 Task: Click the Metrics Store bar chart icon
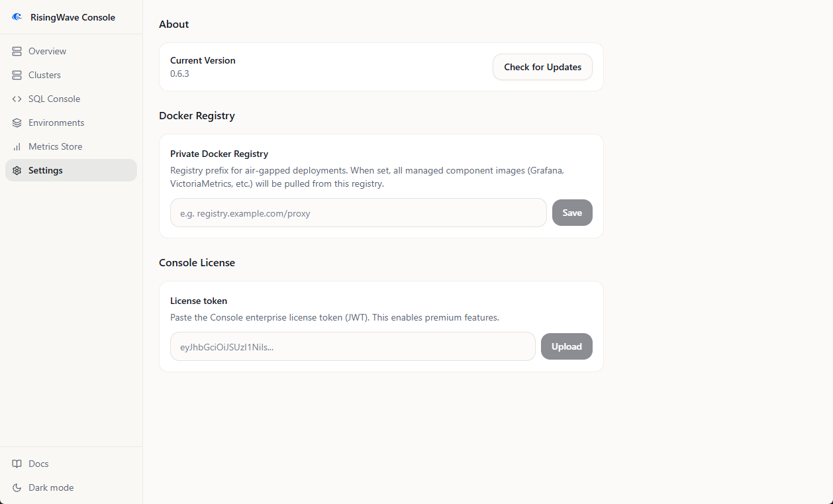[x=17, y=146]
